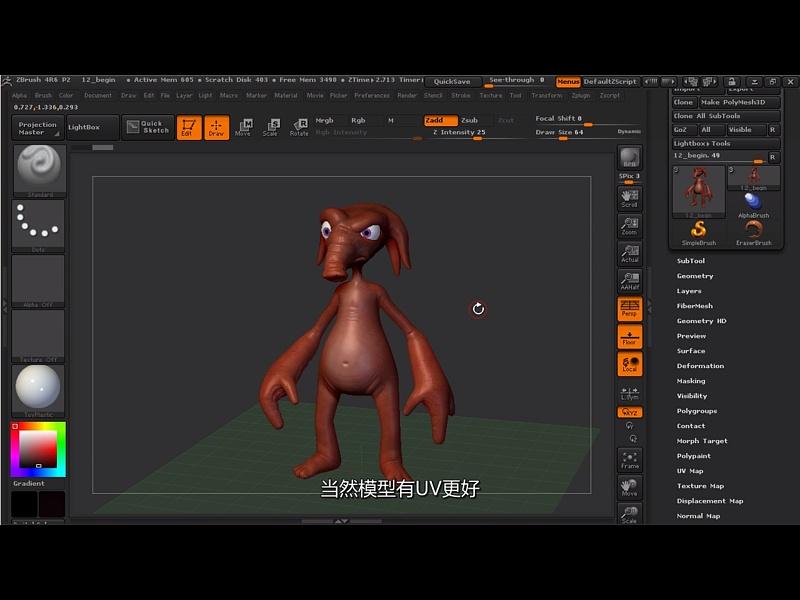Open the Dots stroke selector

[x=39, y=226]
